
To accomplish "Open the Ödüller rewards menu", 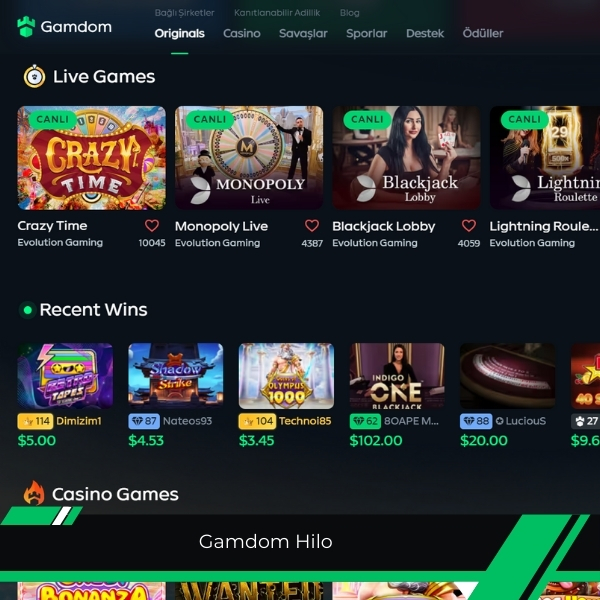I will coord(483,33).
